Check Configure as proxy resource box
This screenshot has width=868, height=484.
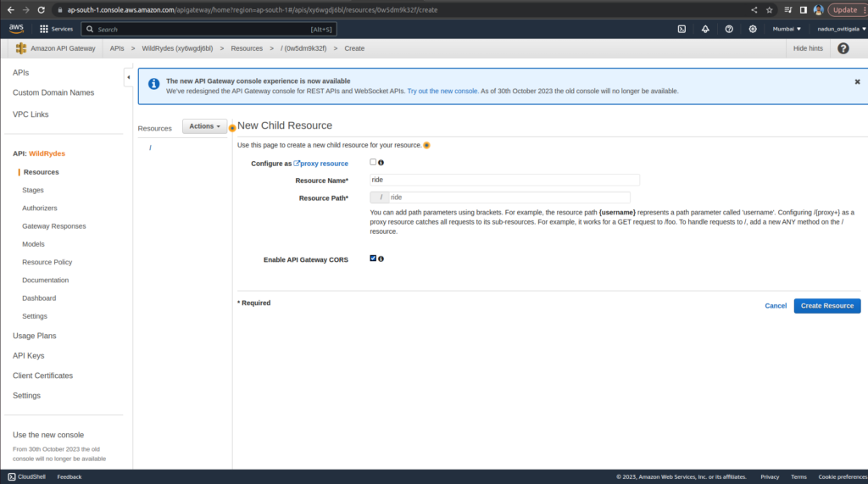[373, 162]
